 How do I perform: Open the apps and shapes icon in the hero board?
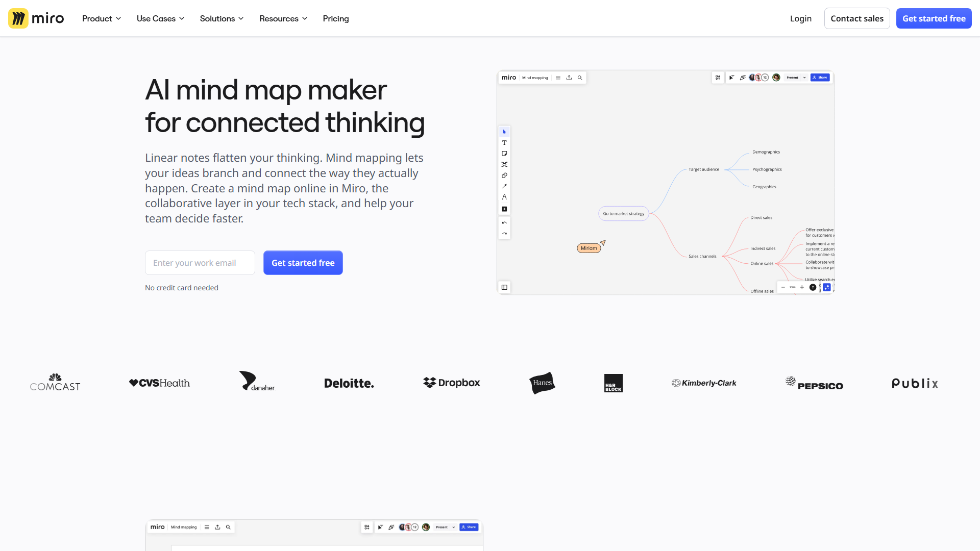click(x=718, y=78)
